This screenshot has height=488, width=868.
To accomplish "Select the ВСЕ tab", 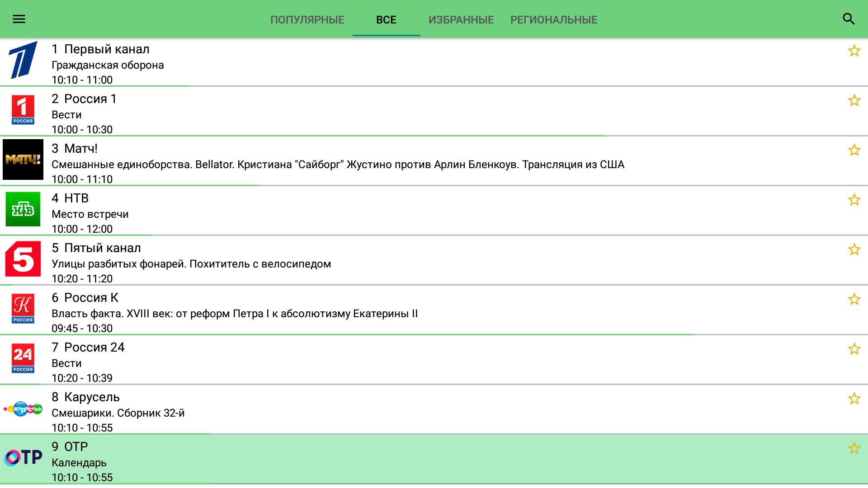I will pyautogui.click(x=386, y=20).
